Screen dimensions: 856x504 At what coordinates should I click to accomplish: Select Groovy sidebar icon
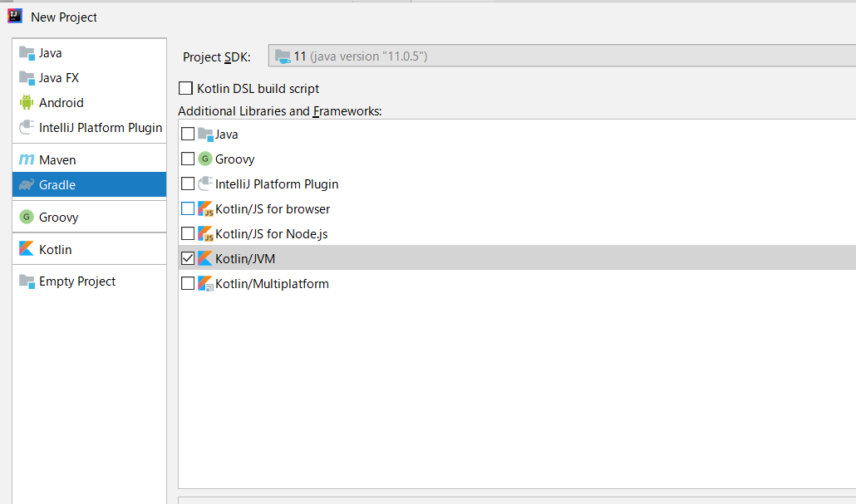coord(27,217)
